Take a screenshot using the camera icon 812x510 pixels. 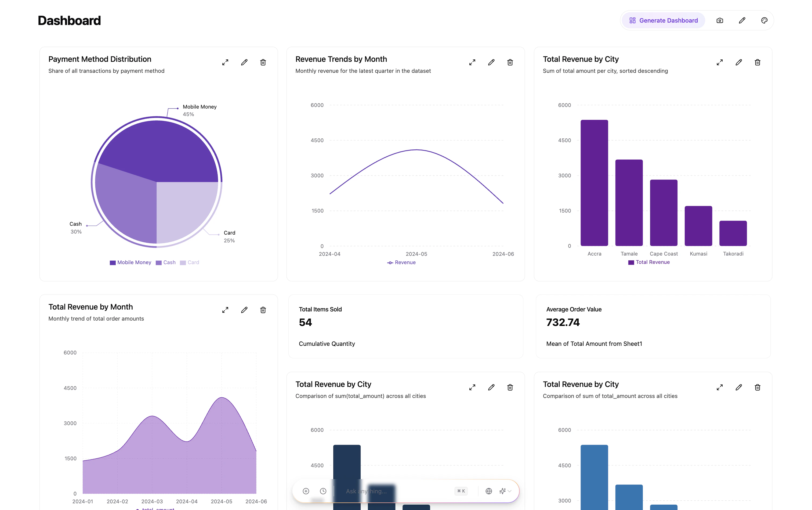[719, 20]
